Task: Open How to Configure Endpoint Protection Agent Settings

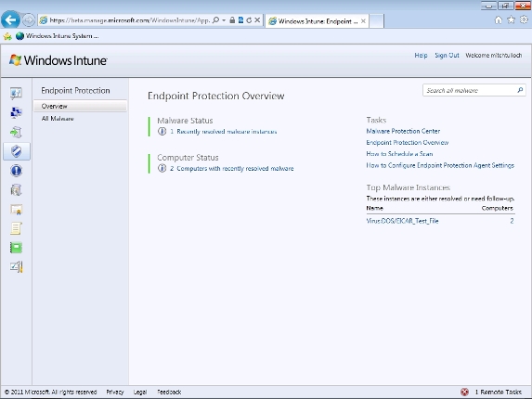Action: 440,165
